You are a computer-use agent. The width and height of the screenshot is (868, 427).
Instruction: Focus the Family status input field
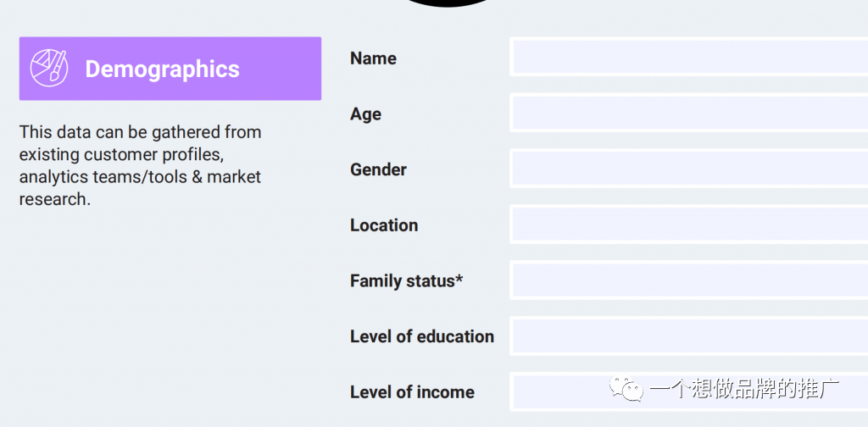[688, 280]
